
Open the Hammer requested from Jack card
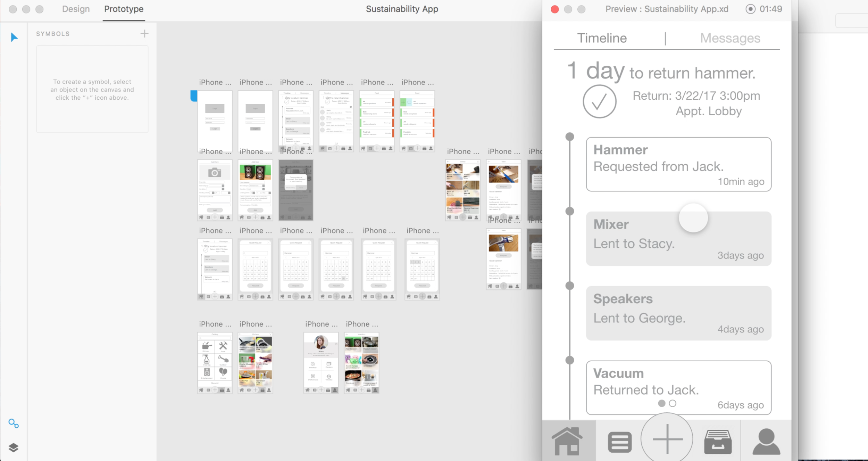pyautogui.click(x=678, y=164)
